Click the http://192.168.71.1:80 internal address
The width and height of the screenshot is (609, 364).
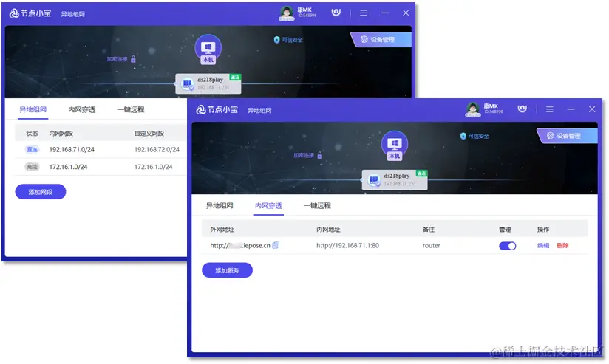tap(347, 245)
